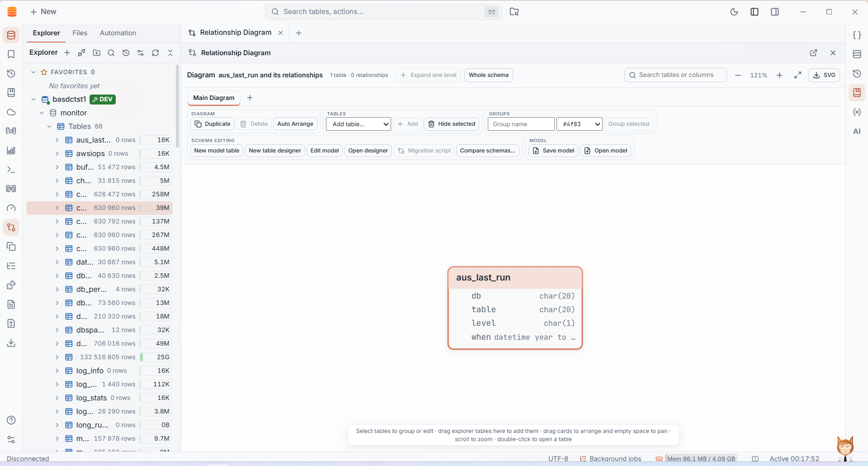This screenshot has height=466, width=868.
Task: Focus the Search tables or columns field
Action: (x=675, y=75)
